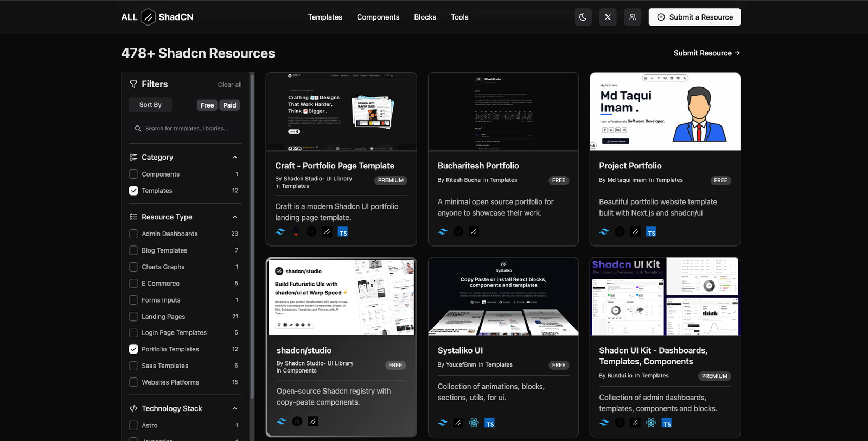Uncheck the Portfolio Templates checkbox
Image resolution: width=868 pixels, height=441 pixels.
coord(133,349)
